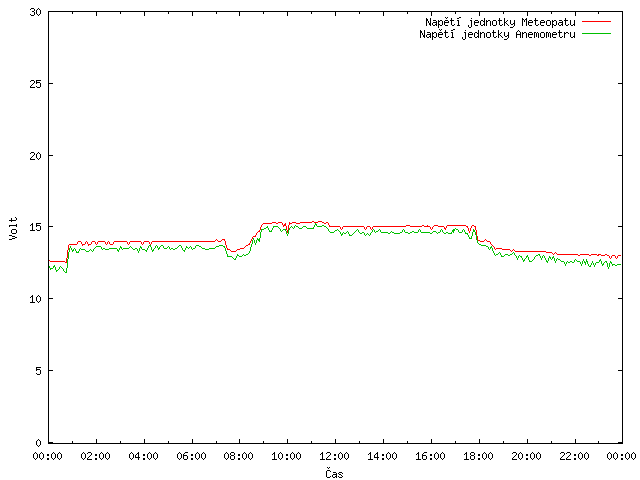Click the legend entry "Napětí jednotky Meteopatu"
This screenshot has width=640, height=480.
(500, 22)
